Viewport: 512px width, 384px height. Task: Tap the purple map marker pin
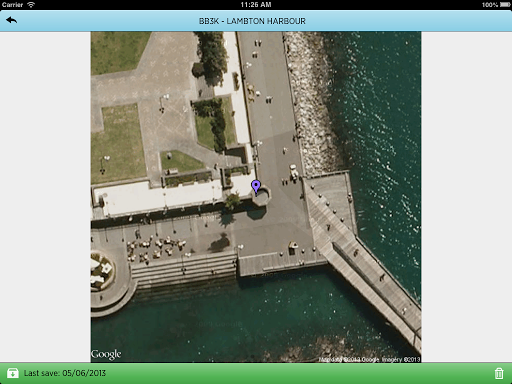coord(256,187)
